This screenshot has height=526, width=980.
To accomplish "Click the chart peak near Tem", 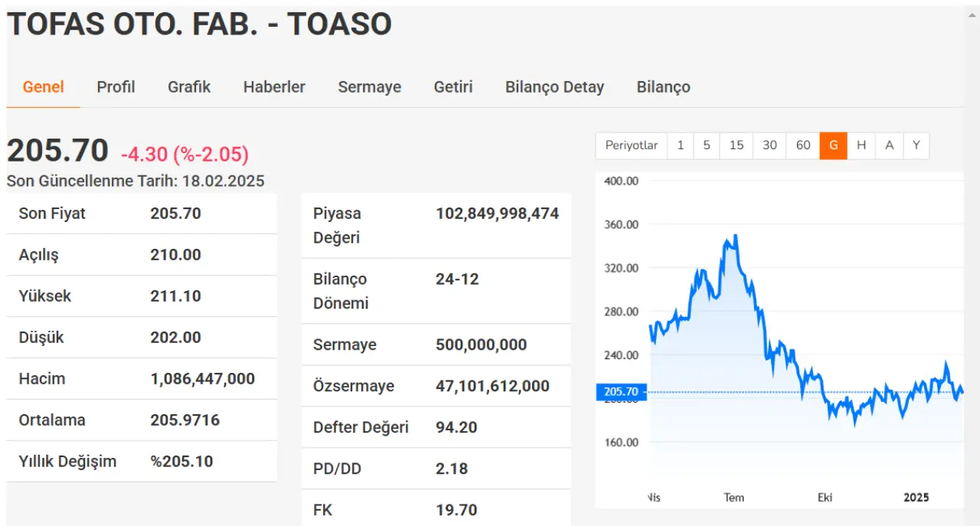I will [735, 237].
